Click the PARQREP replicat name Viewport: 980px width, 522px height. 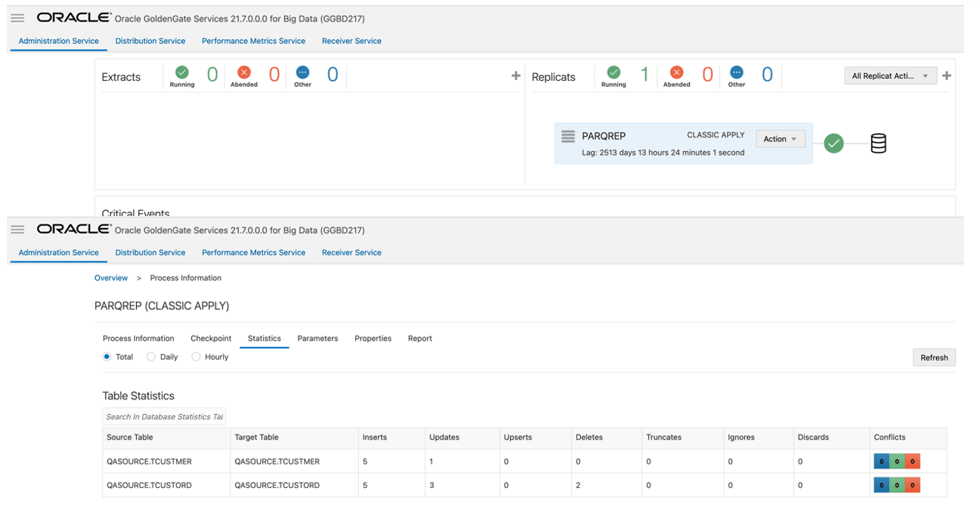coord(604,137)
